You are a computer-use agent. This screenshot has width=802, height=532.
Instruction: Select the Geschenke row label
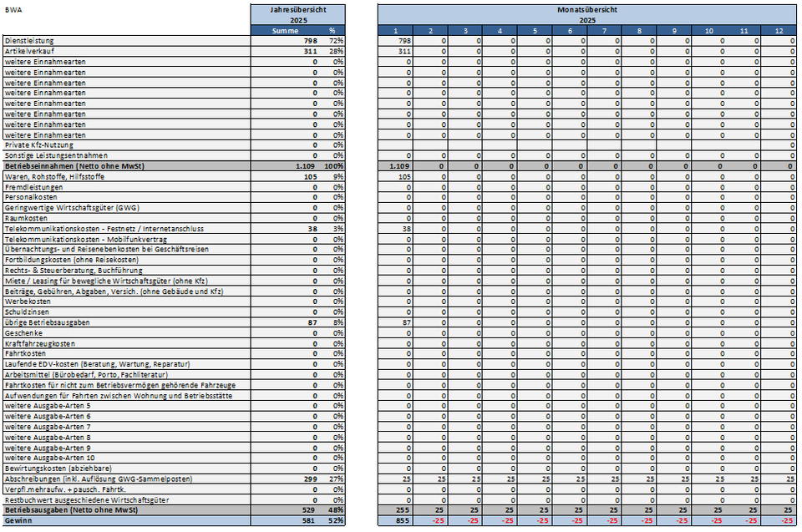click(23, 333)
